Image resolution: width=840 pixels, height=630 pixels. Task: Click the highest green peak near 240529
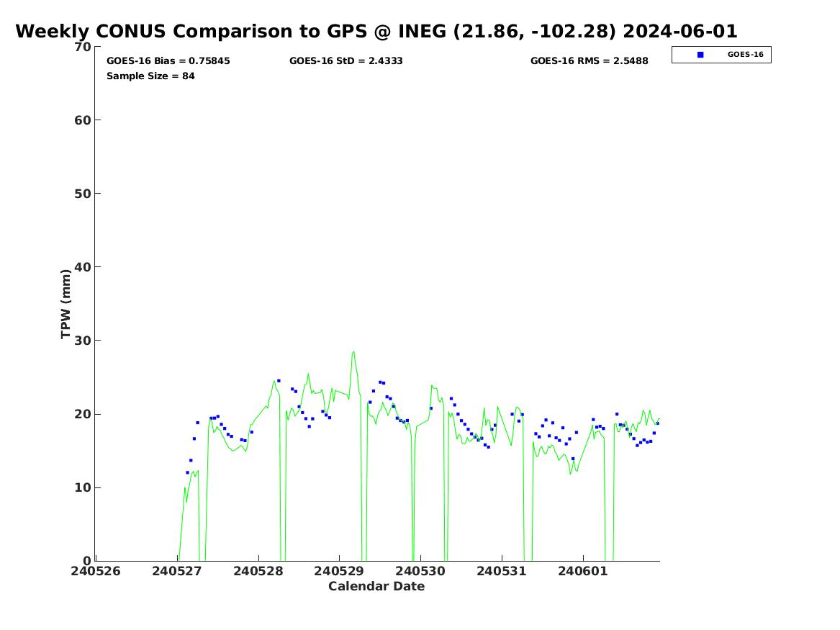click(x=353, y=353)
